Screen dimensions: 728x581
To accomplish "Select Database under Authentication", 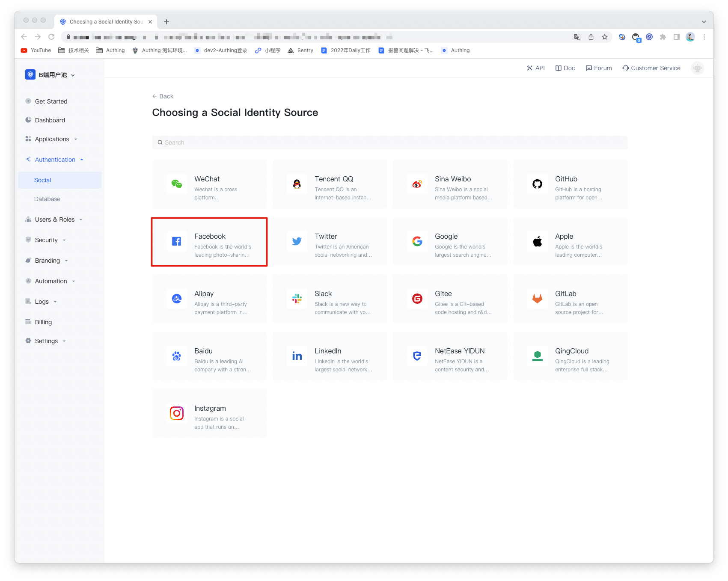I will click(x=47, y=199).
